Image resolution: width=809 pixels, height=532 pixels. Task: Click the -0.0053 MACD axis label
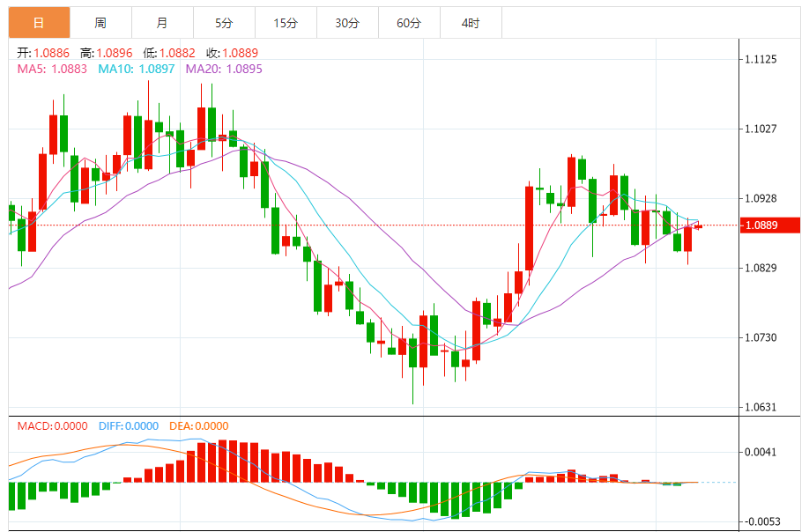[761, 521]
